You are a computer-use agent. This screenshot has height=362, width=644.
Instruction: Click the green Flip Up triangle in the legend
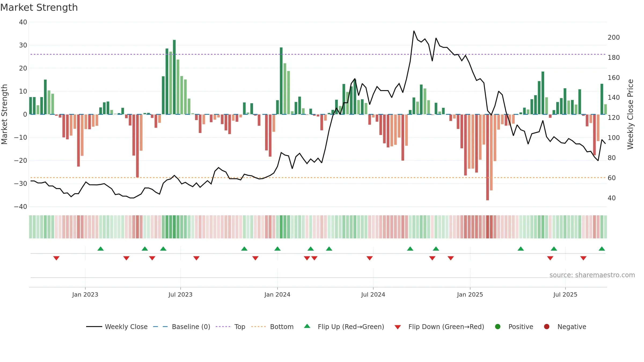[307, 326]
